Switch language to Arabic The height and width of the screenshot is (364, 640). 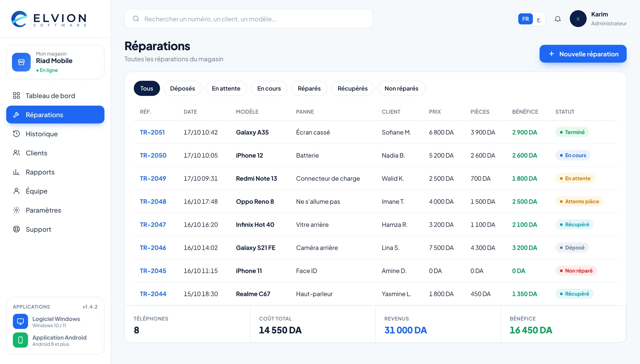tap(539, 19)
